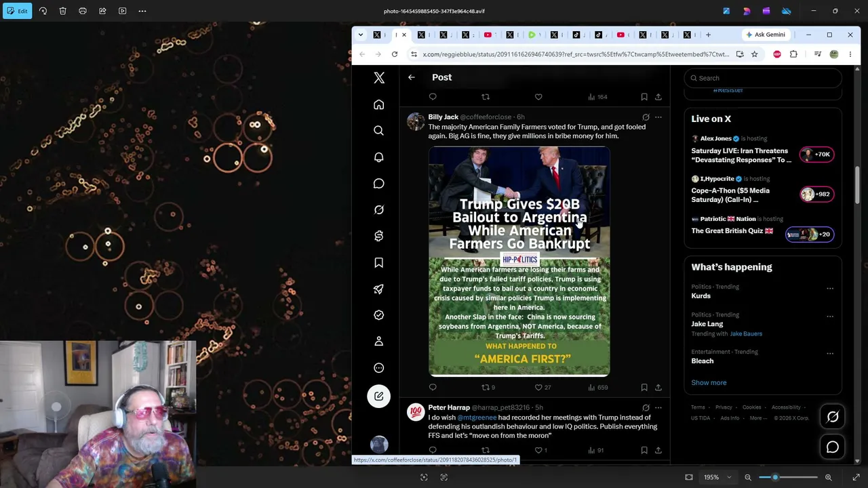Share Billy Jack's post
Image resolution: width=868 pixels, height=488 pixels.
tap(658, 388)
